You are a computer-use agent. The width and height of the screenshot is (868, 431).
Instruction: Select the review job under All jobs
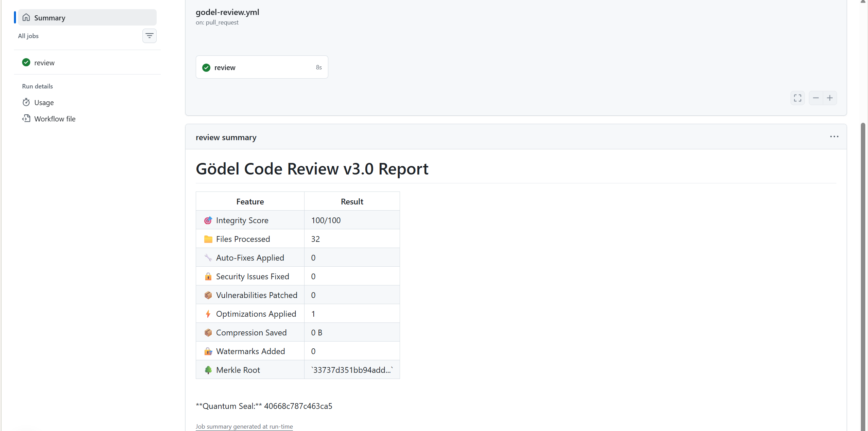point(45,62)
